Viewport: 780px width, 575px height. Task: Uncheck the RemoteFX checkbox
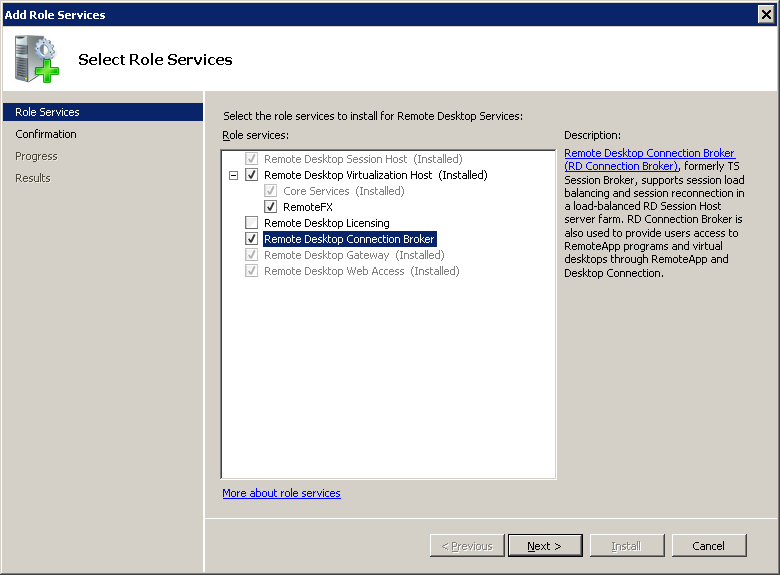pyautogui.click(x=270, y=207)
